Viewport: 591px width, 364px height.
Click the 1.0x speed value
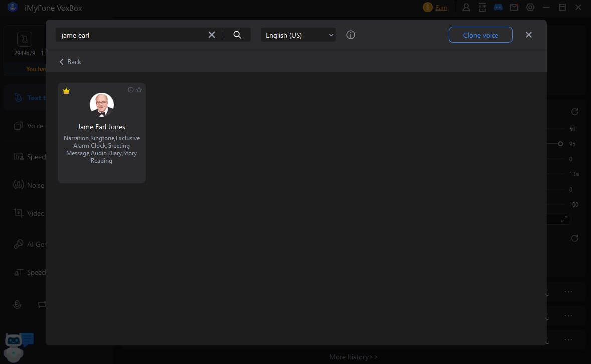pos(574,174)
